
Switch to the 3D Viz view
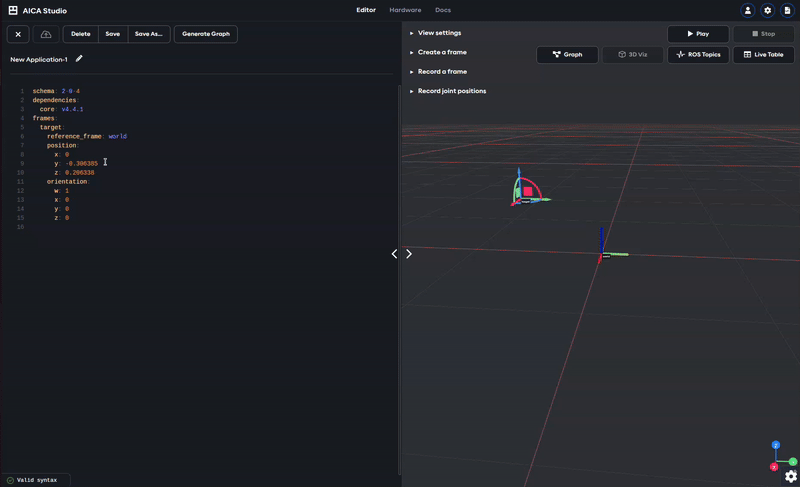tap(633, 55)
